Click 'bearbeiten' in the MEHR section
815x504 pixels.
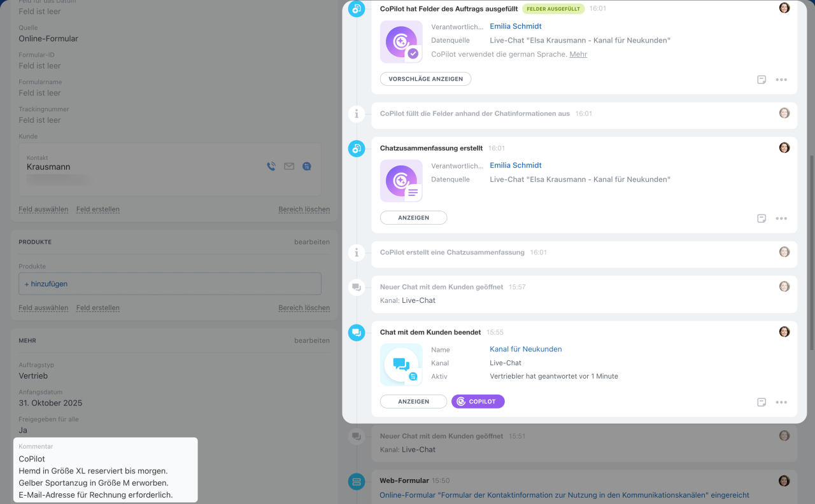coord(312,340)
